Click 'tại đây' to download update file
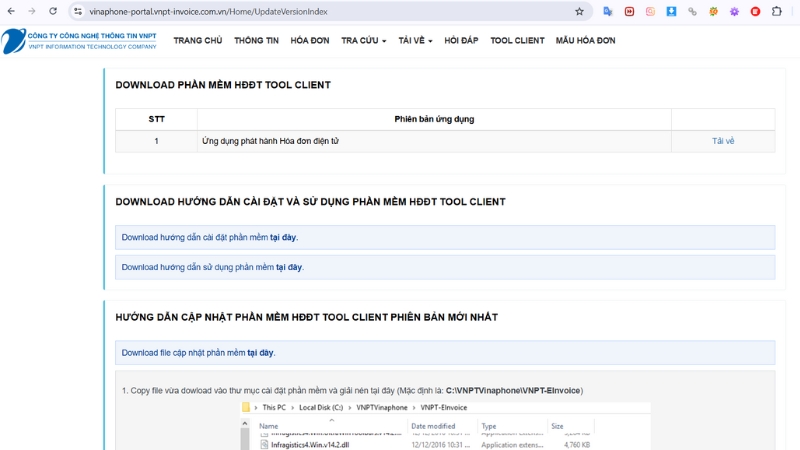The width and height of the screenshot is (800, 450). pos(260,353)
